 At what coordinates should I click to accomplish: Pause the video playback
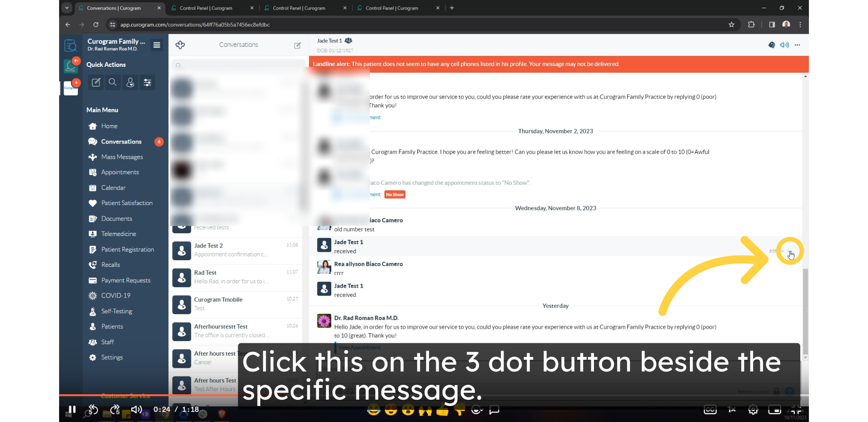(72, 409)
